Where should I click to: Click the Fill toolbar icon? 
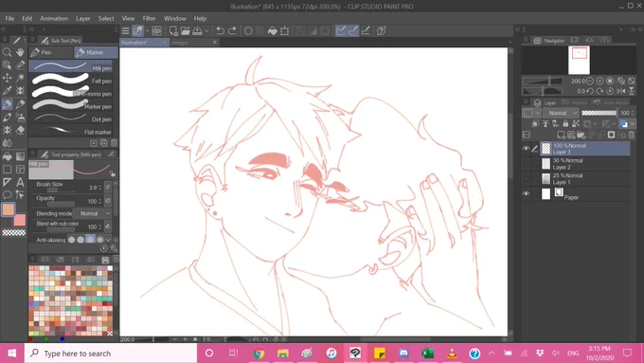tap(273, 31)
